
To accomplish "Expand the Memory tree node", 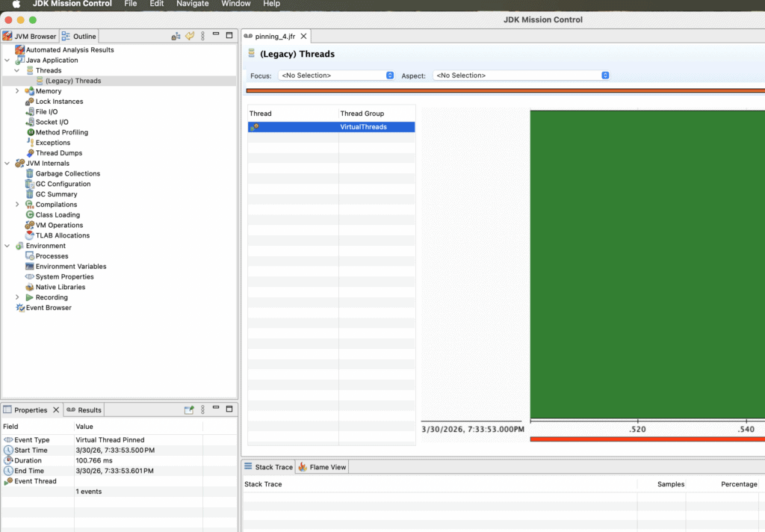I will pyautogui.click(x=17, y=91).
